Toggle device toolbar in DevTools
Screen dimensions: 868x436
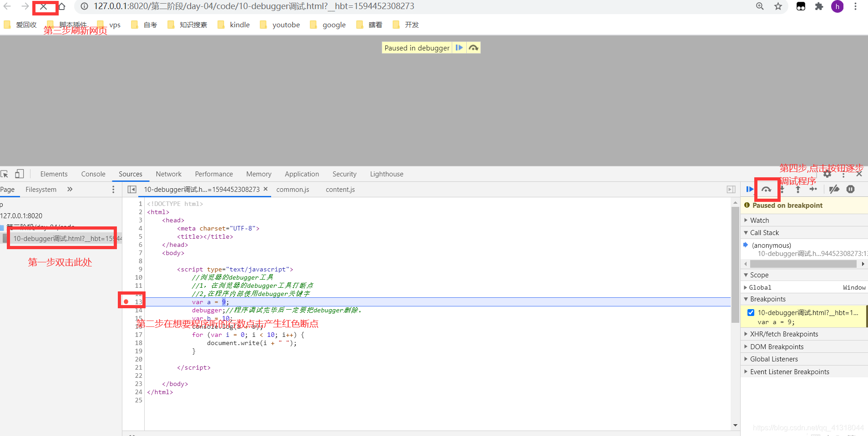[x=20, y=174]
